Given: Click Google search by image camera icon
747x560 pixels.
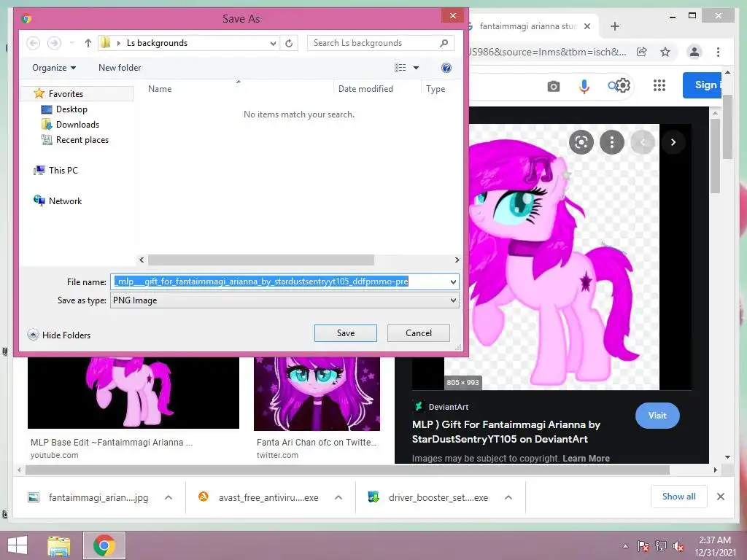Looking at the screenshot, I should click(554, 86).
